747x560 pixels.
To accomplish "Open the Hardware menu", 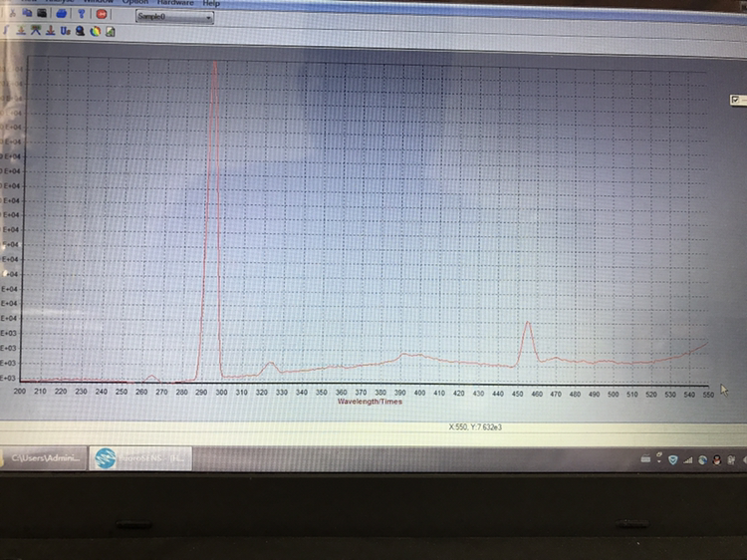I will (x=175, y=2).
